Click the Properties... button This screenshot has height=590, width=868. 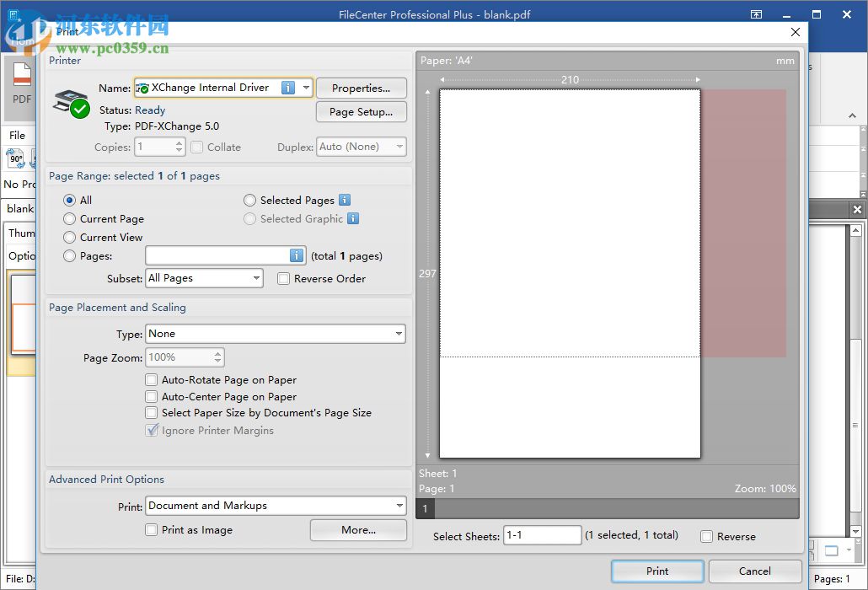coord(361,88)
